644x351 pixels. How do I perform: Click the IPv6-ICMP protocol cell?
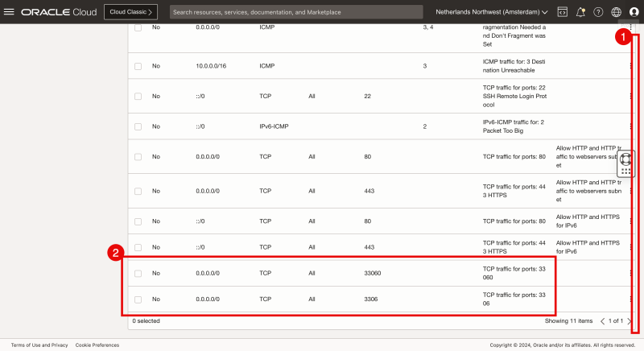274,126
